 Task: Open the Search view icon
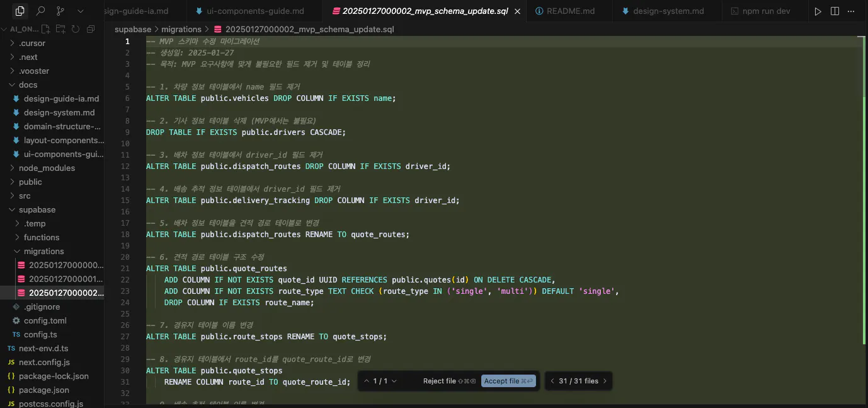[x=41, y=11]
